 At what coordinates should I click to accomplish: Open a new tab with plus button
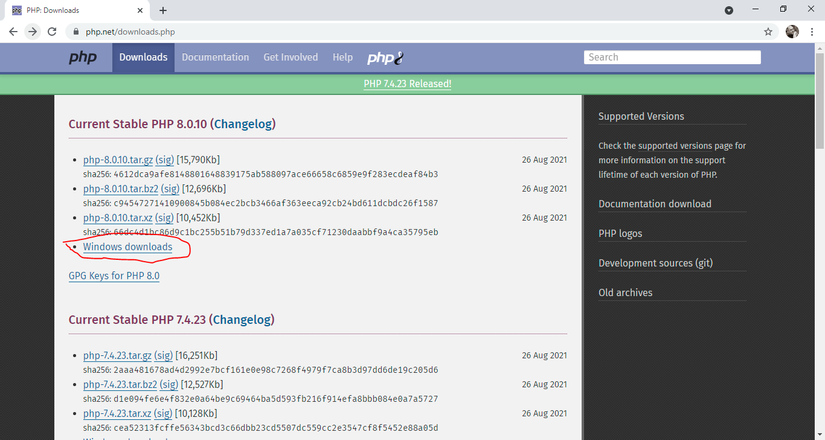point(163,11)
